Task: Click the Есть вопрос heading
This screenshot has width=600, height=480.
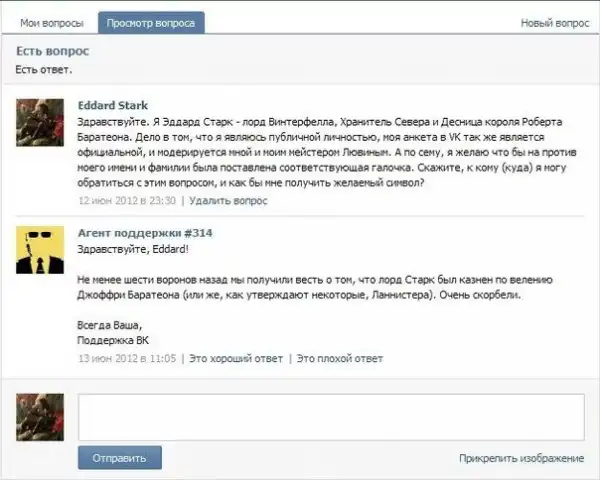Action: click(53, 51)
